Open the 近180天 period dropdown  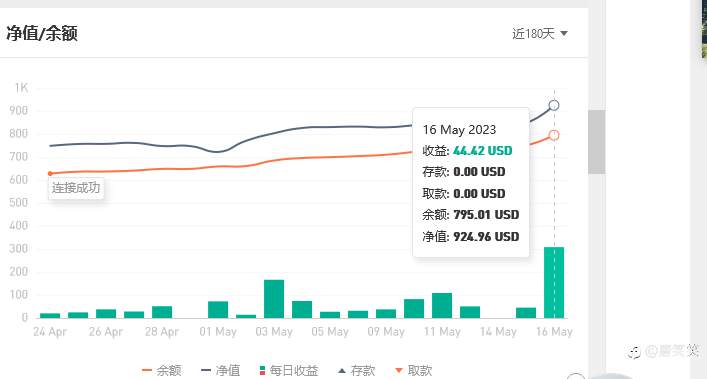(540, 33)
